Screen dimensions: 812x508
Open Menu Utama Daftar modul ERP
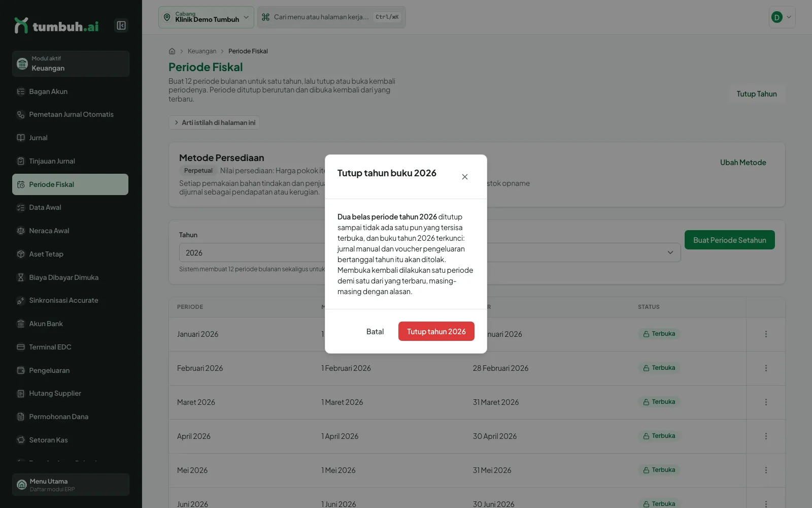click(x=71, y=485)
